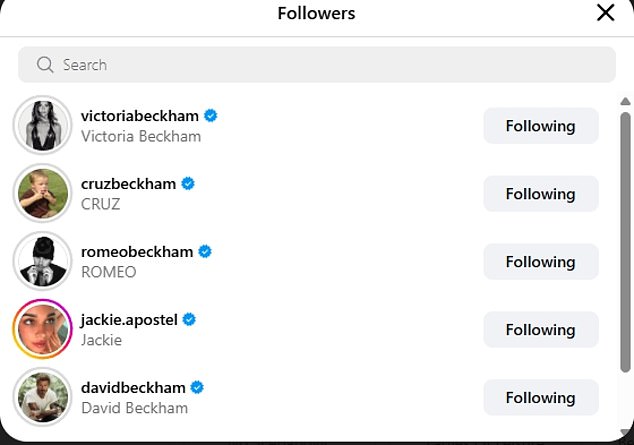Toggle Following button for victoriabeckham
Screen dimensions: 634x445
(x=540, y=126)
